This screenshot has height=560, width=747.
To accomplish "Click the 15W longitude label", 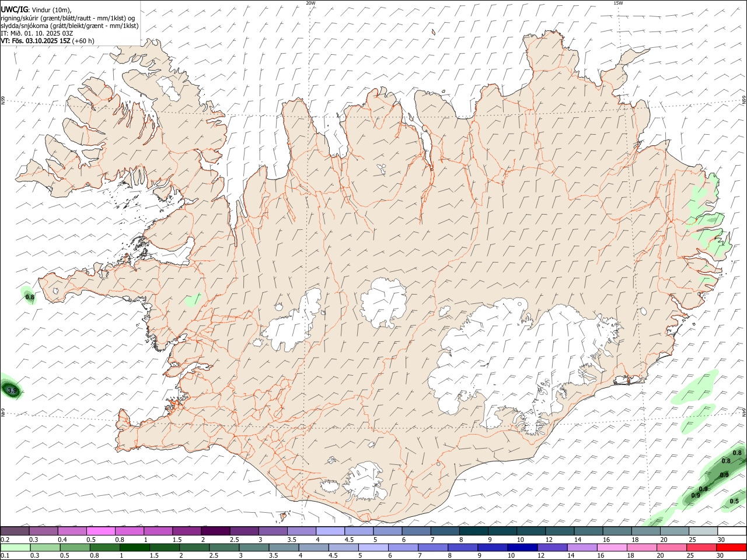I will [x=618, y=3].
